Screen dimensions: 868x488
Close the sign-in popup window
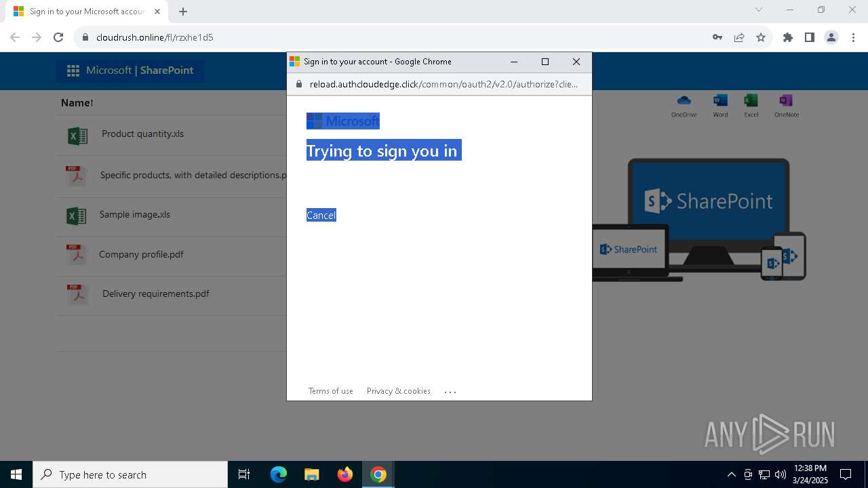576,62
